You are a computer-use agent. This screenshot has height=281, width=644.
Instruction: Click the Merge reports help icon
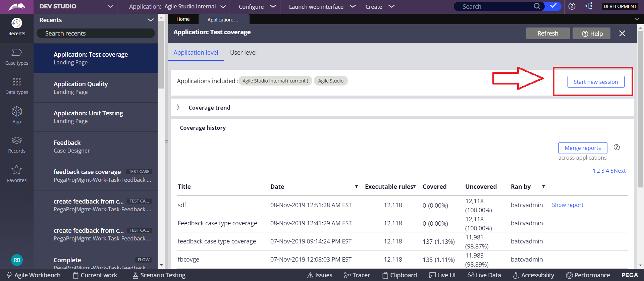click(616, 147)
